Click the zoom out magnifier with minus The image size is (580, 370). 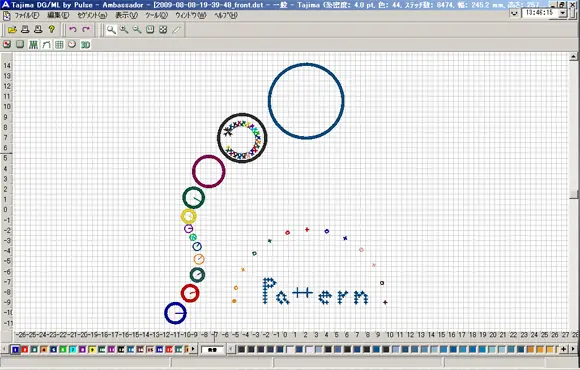pyautogui.click(x=137, y=30)
